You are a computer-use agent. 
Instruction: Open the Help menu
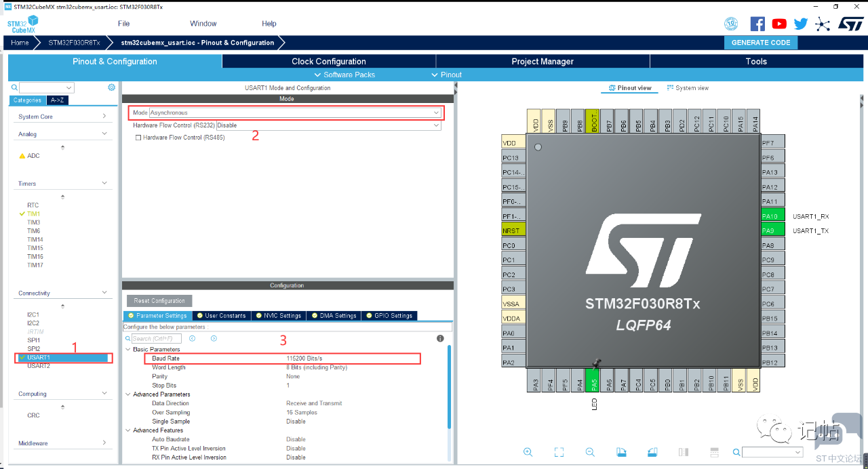pyautogui.click(x=269, y=24)
